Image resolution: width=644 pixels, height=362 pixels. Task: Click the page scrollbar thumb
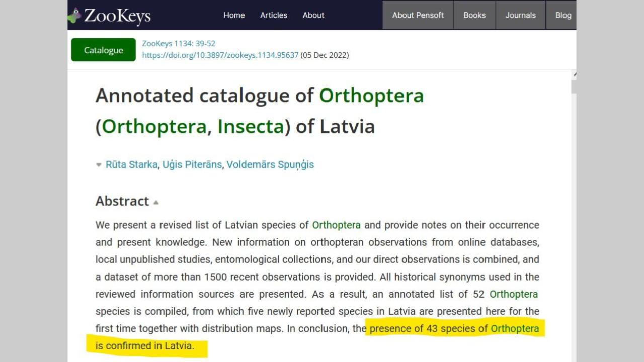tap(574, 86)
